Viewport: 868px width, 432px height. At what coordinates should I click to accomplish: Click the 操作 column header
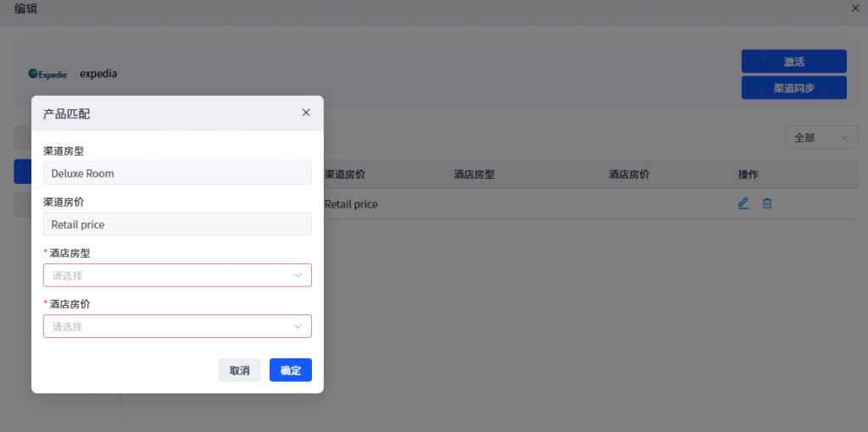748,174
